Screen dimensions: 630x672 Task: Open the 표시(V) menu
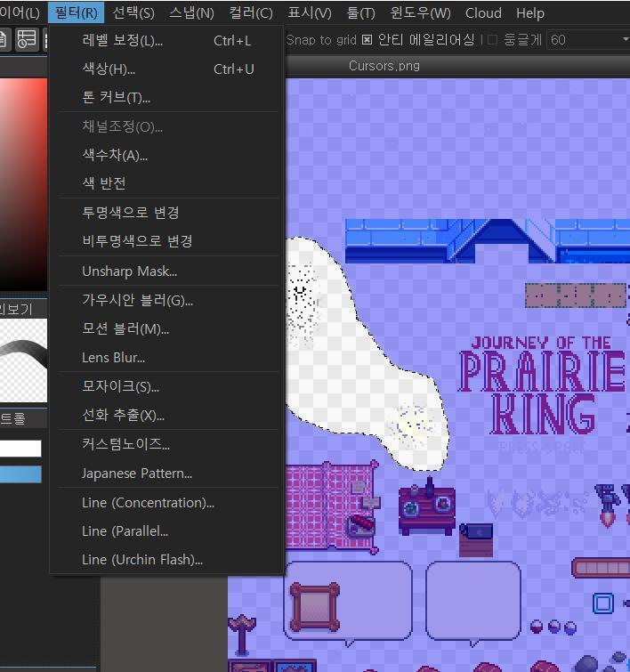[x=310, y=12]
